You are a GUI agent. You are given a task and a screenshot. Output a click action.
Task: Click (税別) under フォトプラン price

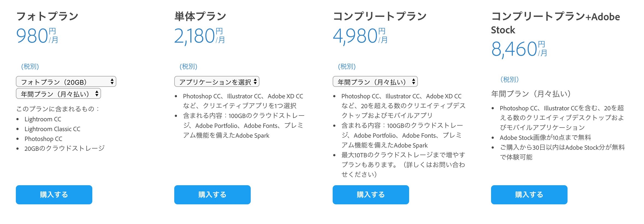[30, 66]
